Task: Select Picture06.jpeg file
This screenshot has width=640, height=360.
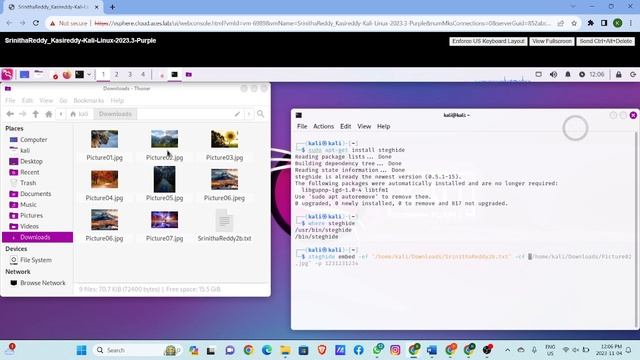Action: point(224,184)
